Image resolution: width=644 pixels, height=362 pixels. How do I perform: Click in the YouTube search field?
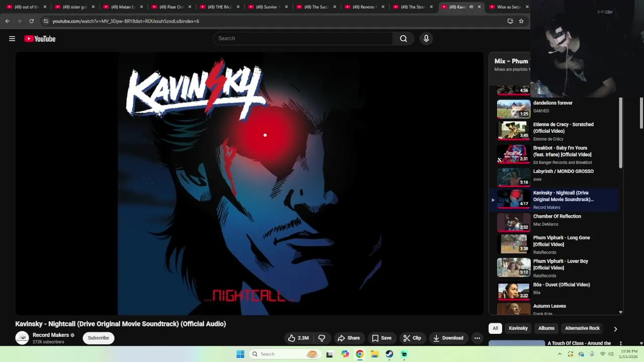[x=303, y=38]
